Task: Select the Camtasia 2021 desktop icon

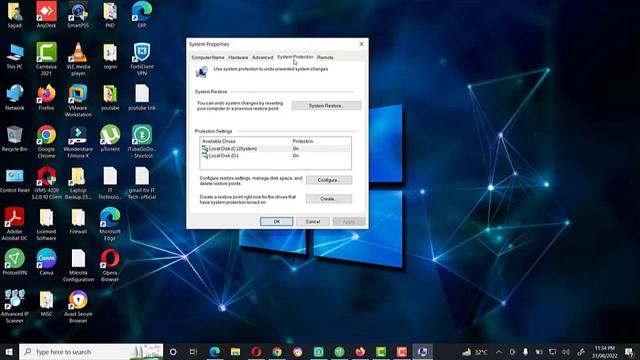Action: (46, 59)
